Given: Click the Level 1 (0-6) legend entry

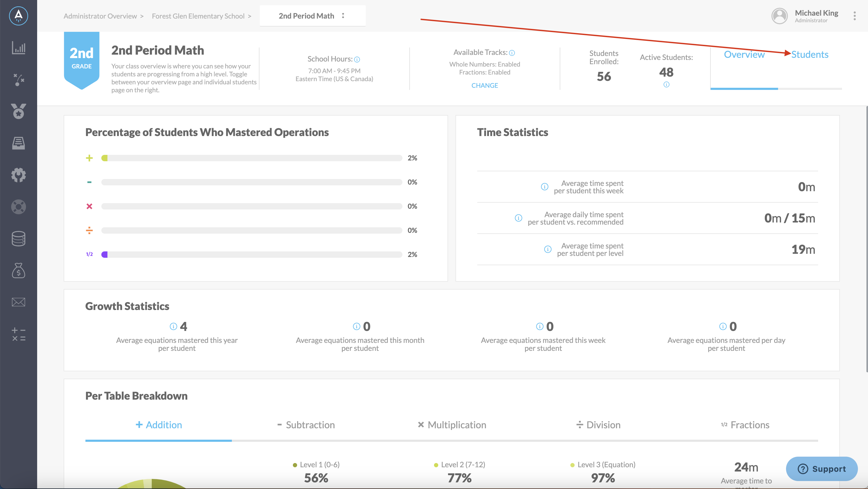Looking at the screenshot, I should (x=316, y=465).
